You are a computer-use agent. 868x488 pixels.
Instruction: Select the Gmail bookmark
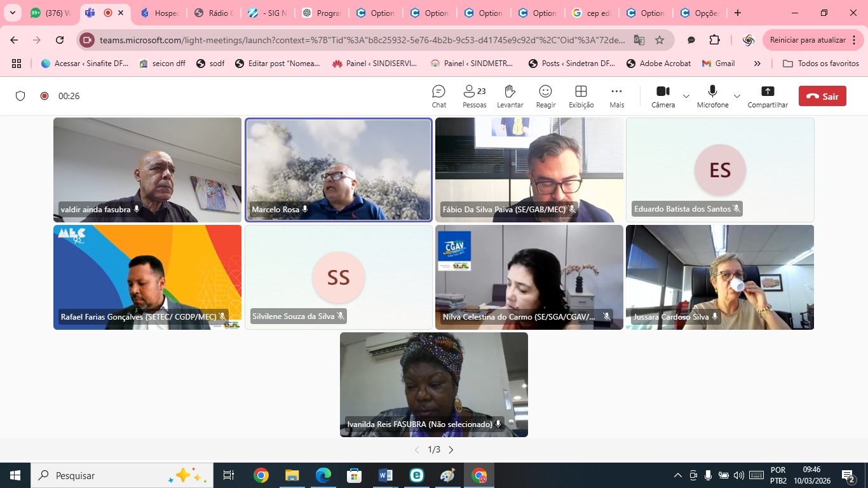[719, 64]
